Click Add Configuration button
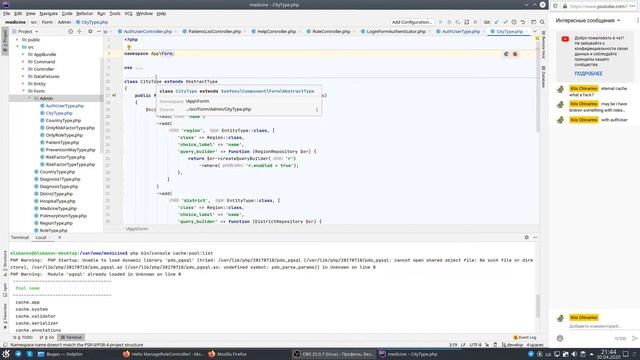This screenshot has width=640, height=360. tap(411, 22)
